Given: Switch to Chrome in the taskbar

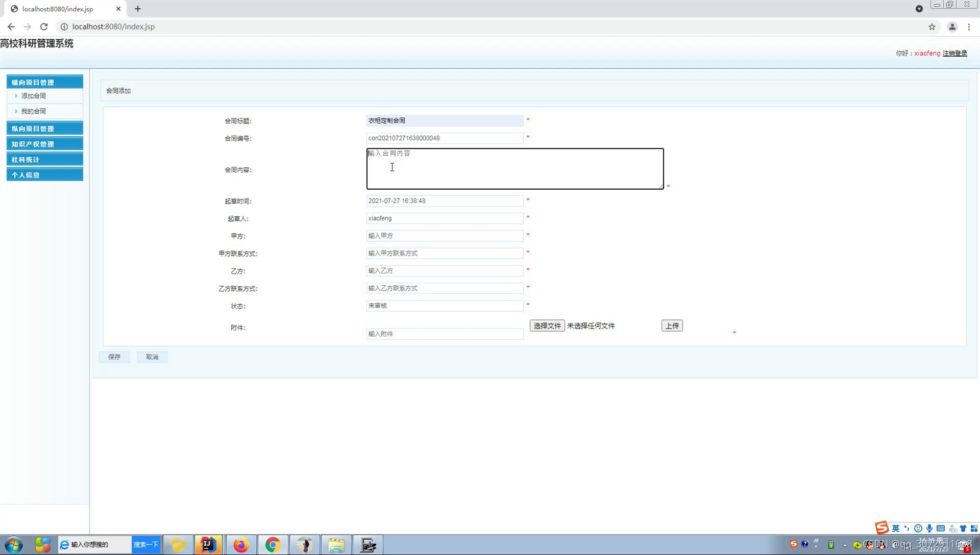Looking at the screenshot, I should click(x=273, y=545).
